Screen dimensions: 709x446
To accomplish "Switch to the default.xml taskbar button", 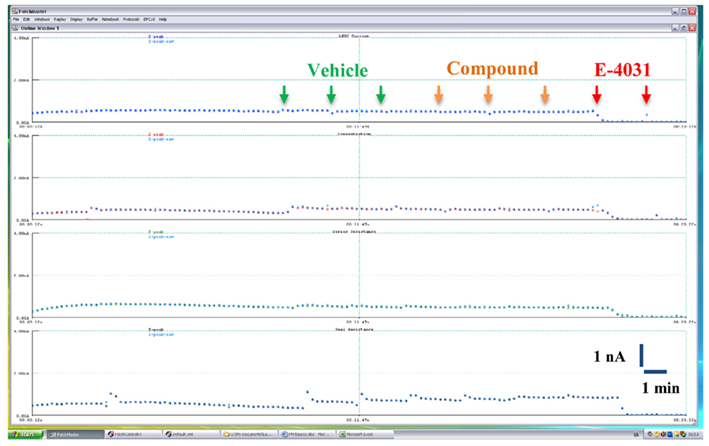I will tap(191, 434).
